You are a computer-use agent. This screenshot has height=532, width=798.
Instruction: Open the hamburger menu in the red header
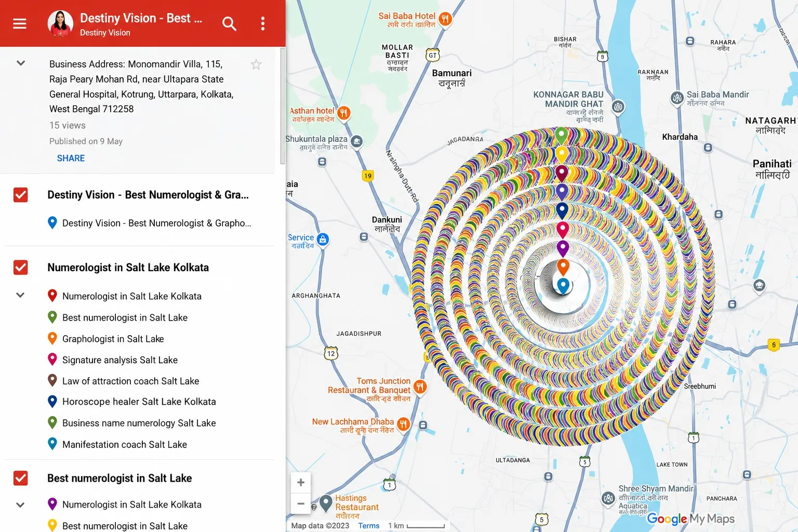click(x=20, y=23)
